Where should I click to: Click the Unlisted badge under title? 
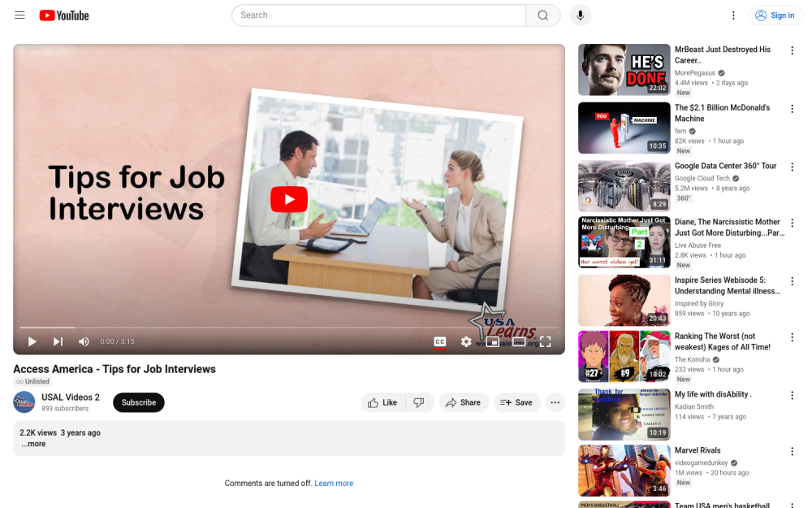click(x=32, y=381)
